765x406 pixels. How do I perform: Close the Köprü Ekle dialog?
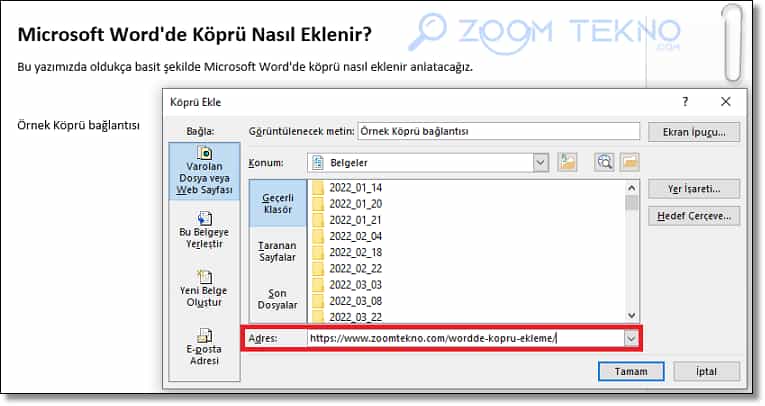[725, 102]
